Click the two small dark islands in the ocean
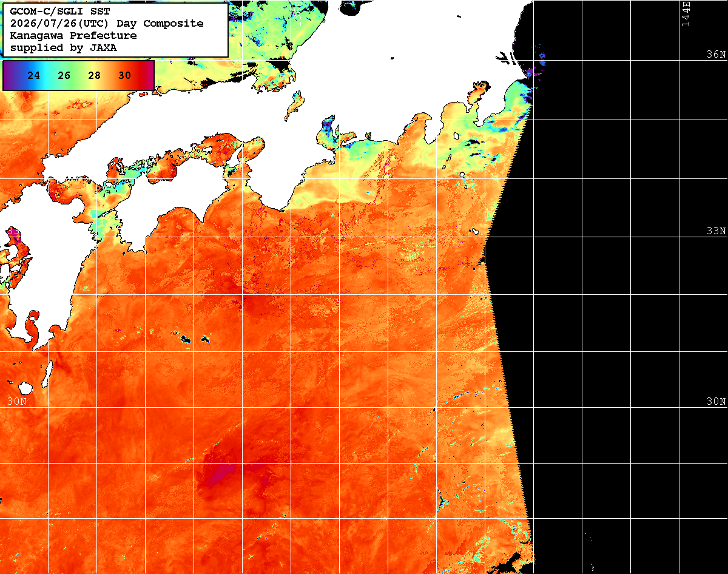 (x=194, y=338)
